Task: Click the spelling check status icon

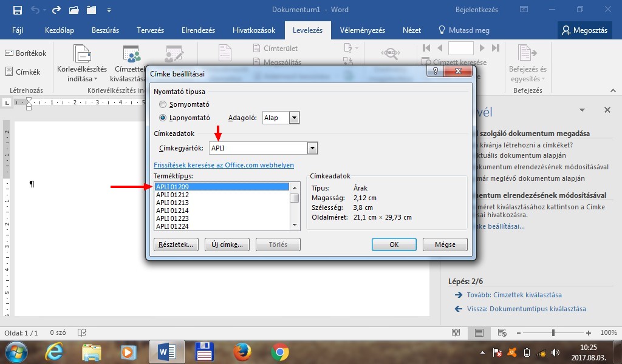Action: (x=82, y=332)
